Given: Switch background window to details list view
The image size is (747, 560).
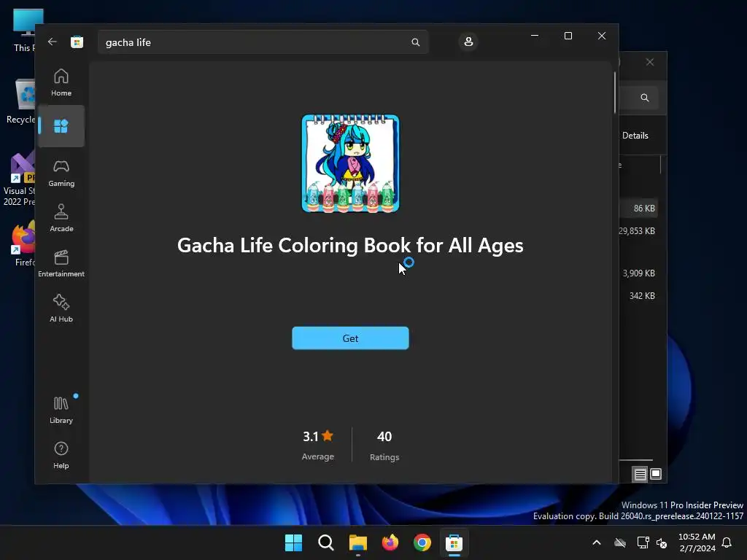Looking at the screenshot, I should 640,474.
